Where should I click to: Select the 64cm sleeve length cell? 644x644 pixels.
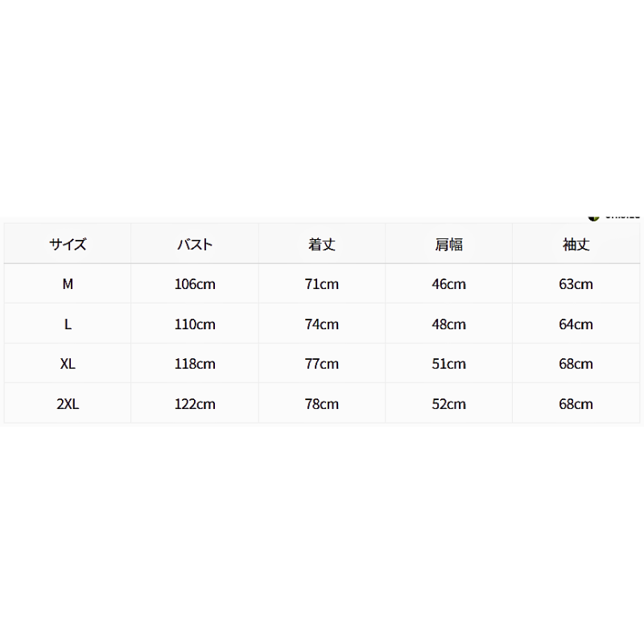point(576,324)
